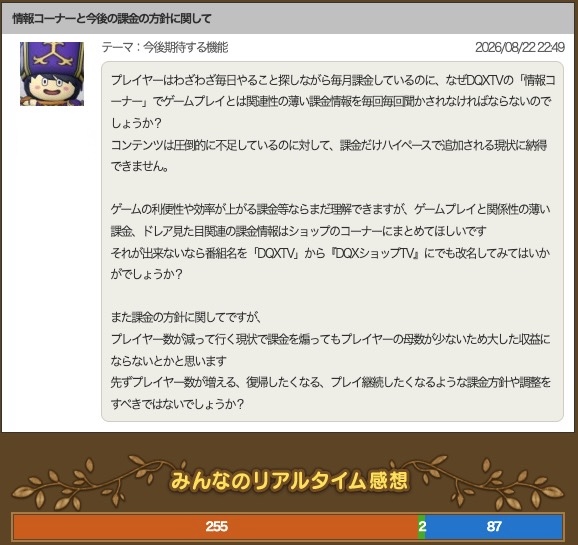Click the last line すべきではないでしょうか？
Viewport: 578px width, 545px height.
[x=177, y=404]
